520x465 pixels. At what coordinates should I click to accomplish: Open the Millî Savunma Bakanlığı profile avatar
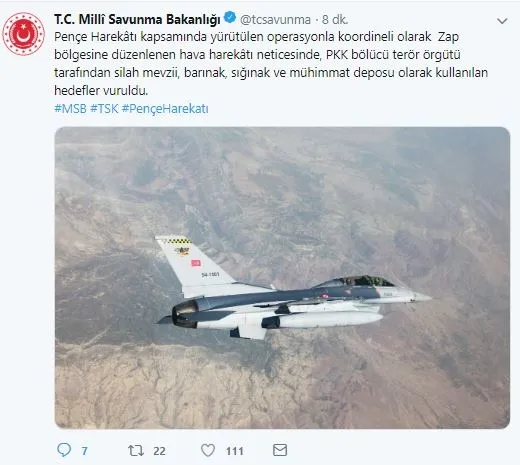[x=23, y=34]
